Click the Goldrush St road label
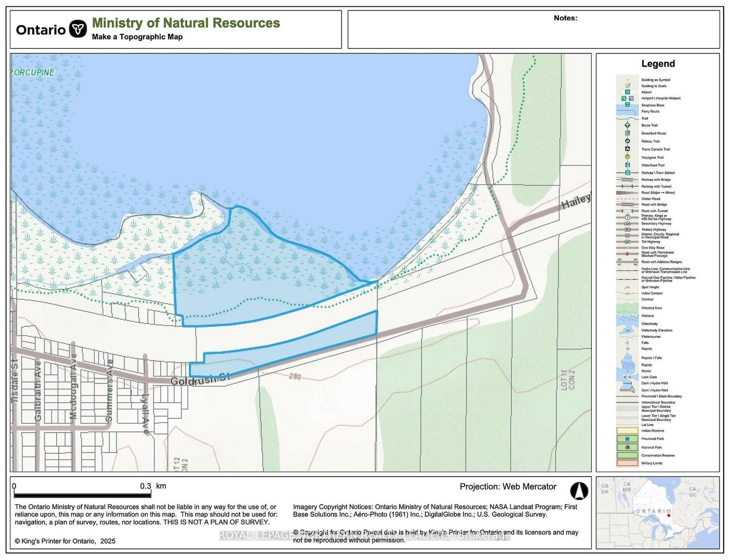Screen dimensions: 730x560 (200, 379)
